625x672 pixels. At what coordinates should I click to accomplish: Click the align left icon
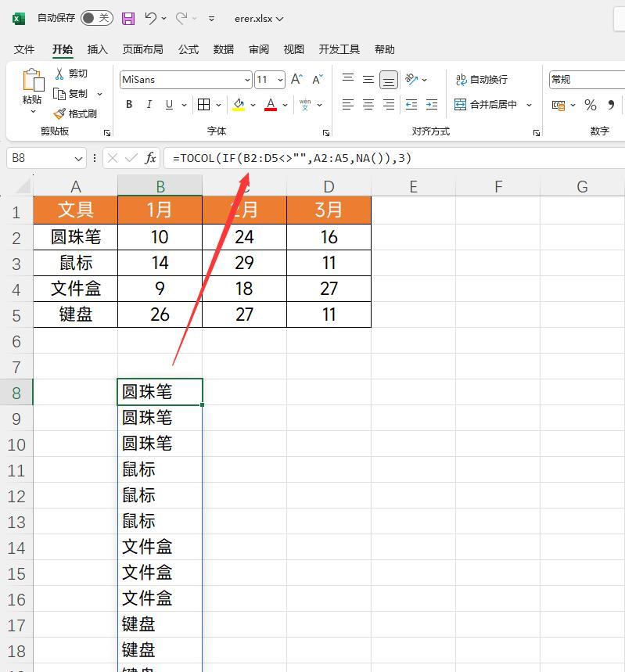[348, 105]
